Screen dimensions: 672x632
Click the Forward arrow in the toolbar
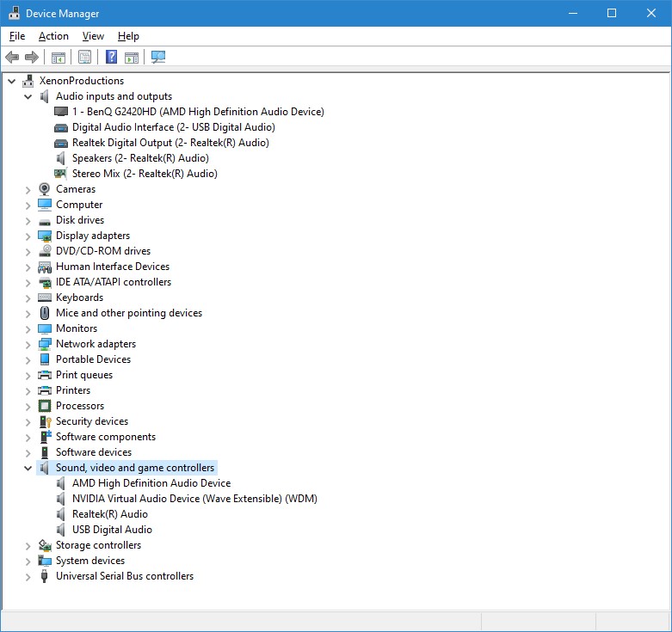[32, 58]
